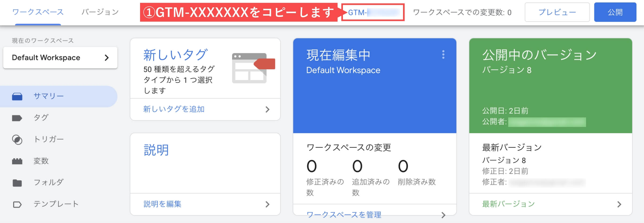This screenshot has height=223, width=644.
Task: Click chevron beside Default Workspace selector
Action: click(107, 58)
